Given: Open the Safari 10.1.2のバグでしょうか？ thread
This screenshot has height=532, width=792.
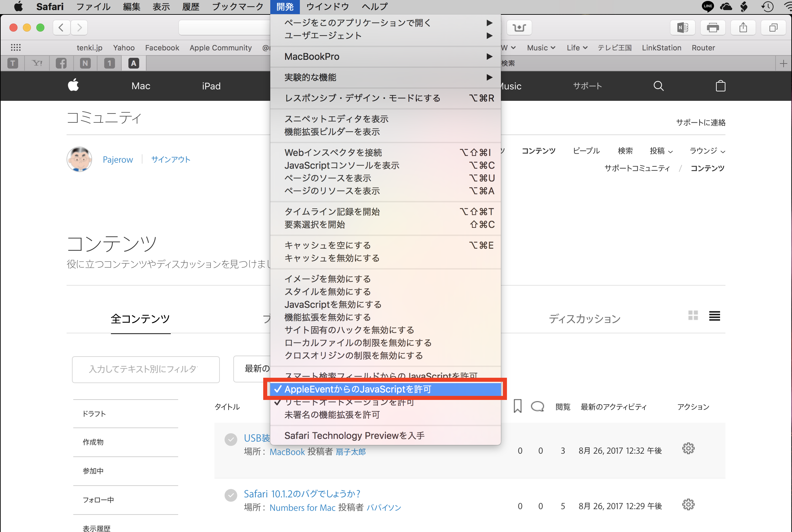Looking at the screenshot, I should (x=302, y=494).
